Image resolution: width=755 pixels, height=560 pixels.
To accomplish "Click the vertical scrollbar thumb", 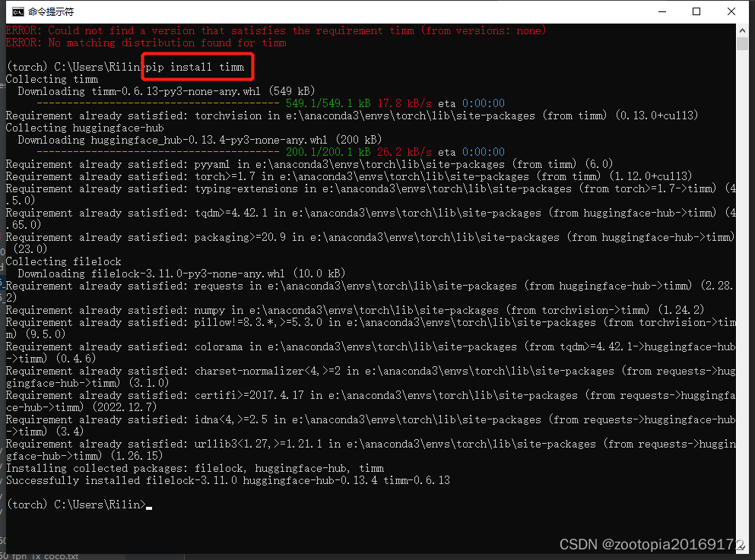I will (x=742, y=44).
